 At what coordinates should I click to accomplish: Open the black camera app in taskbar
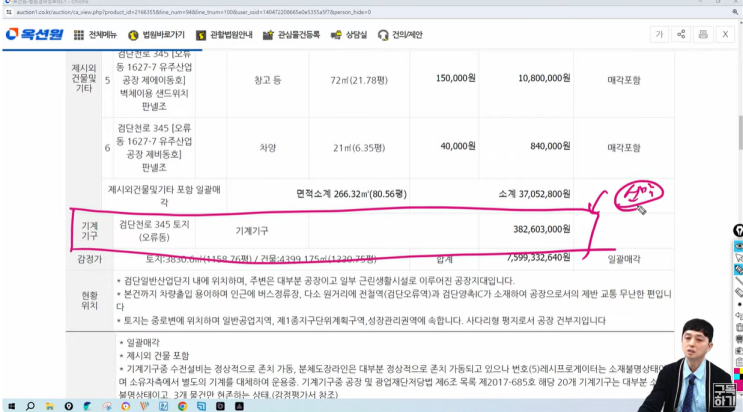pos(220,406)
